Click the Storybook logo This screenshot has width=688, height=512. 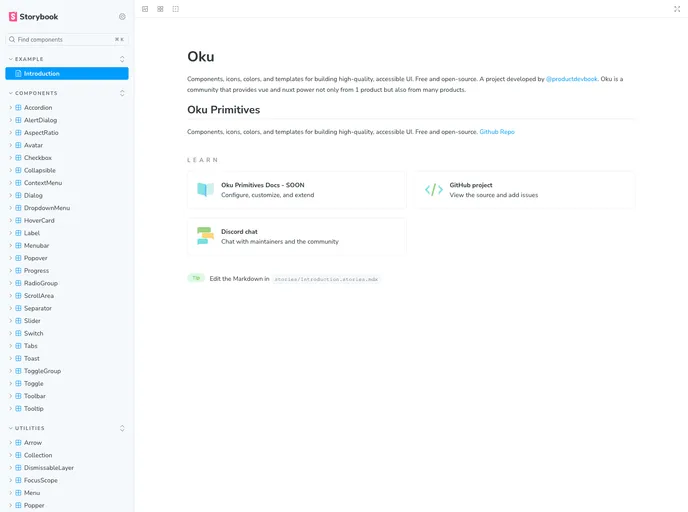pos(33,17)
